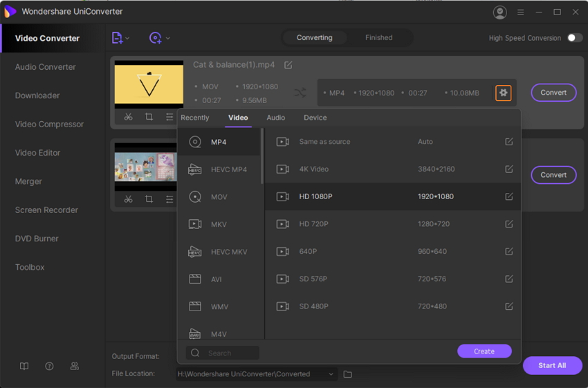Open File Location path dropdown
The width and height of the screenshot is (588, 388).
coord(331,374)
